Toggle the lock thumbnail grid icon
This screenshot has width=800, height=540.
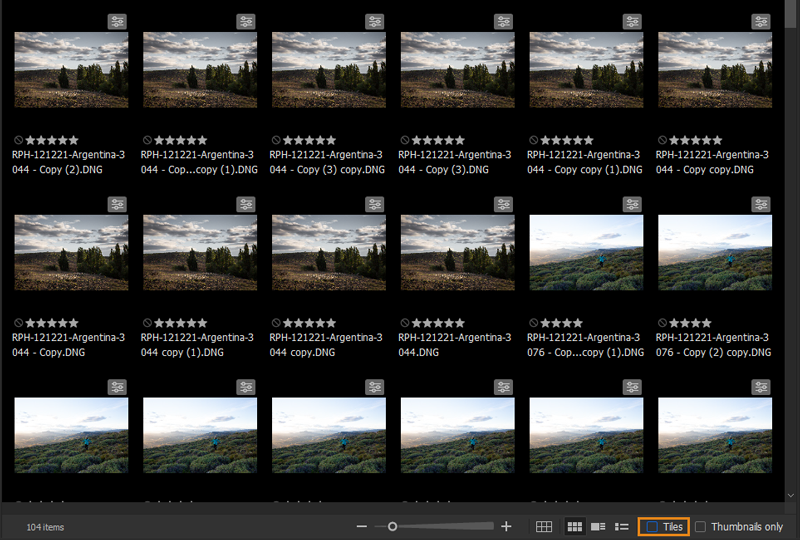coord(544,527)
